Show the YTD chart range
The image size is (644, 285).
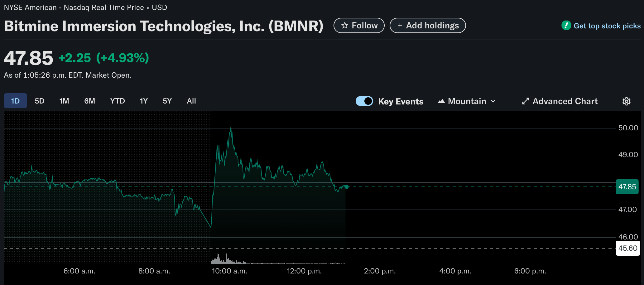tap(118, 101)
